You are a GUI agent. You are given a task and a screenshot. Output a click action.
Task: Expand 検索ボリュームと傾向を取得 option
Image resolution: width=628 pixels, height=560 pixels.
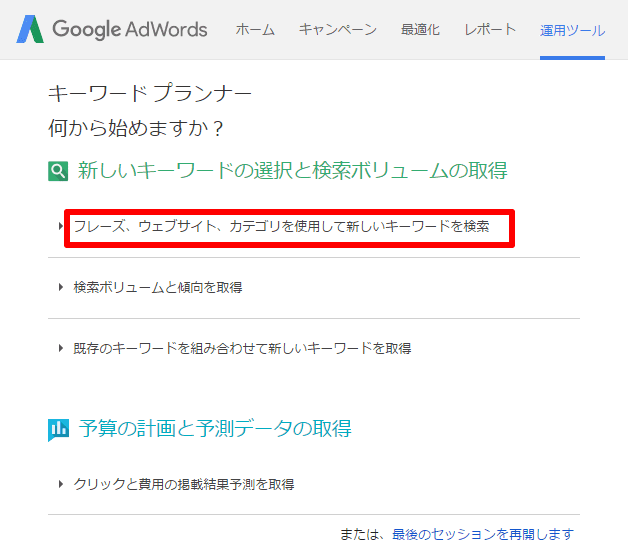(158, 287)
